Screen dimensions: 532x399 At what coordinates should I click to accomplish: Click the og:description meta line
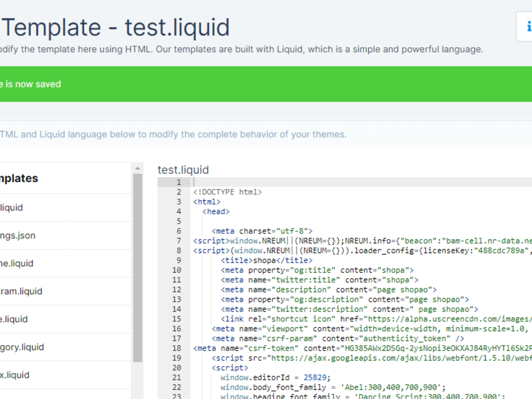click(x=345, y=300)
